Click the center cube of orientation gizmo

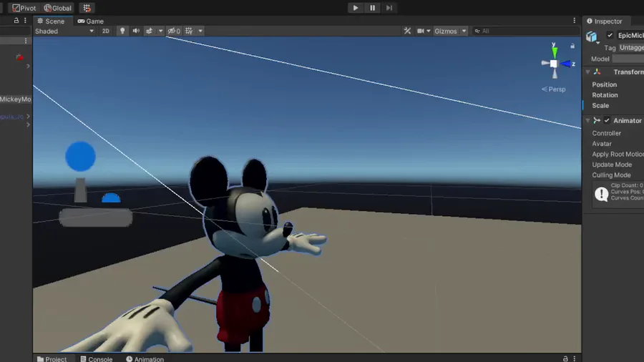(x=554, y=64)
